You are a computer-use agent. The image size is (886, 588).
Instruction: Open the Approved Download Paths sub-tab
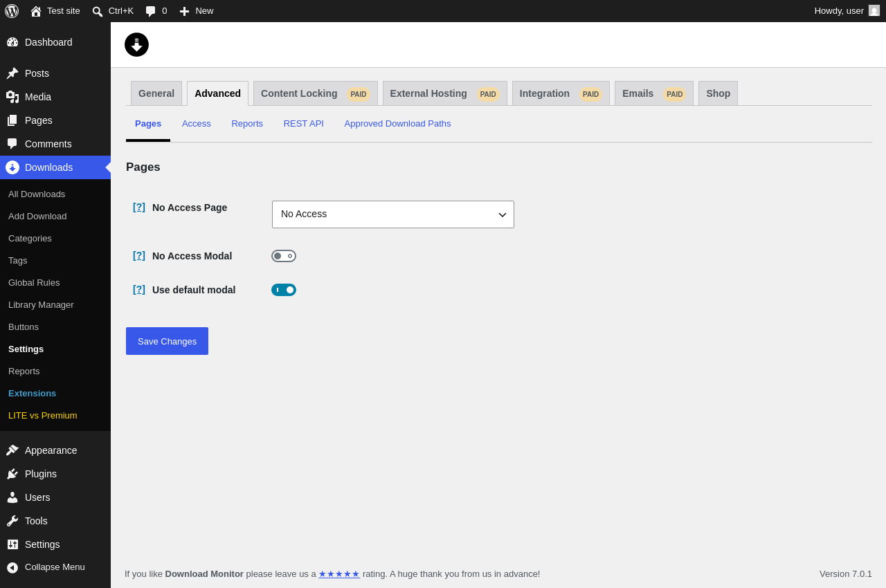pos(397,124)
